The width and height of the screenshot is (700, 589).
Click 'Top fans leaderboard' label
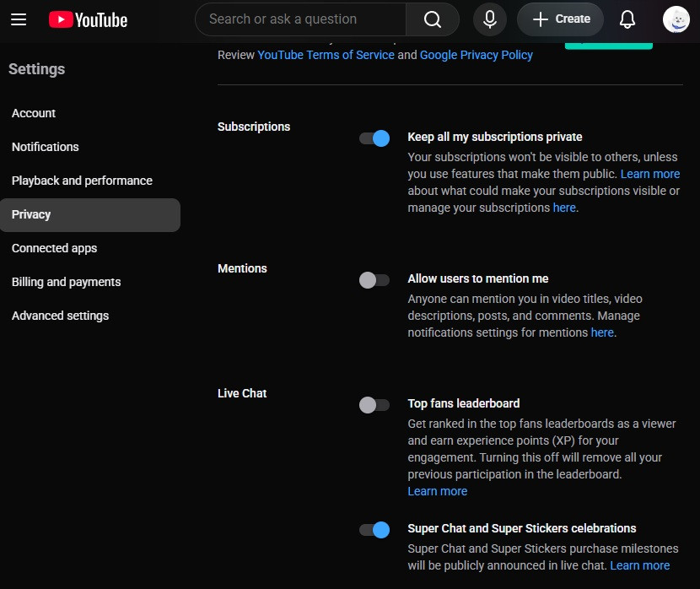point(463,403)
